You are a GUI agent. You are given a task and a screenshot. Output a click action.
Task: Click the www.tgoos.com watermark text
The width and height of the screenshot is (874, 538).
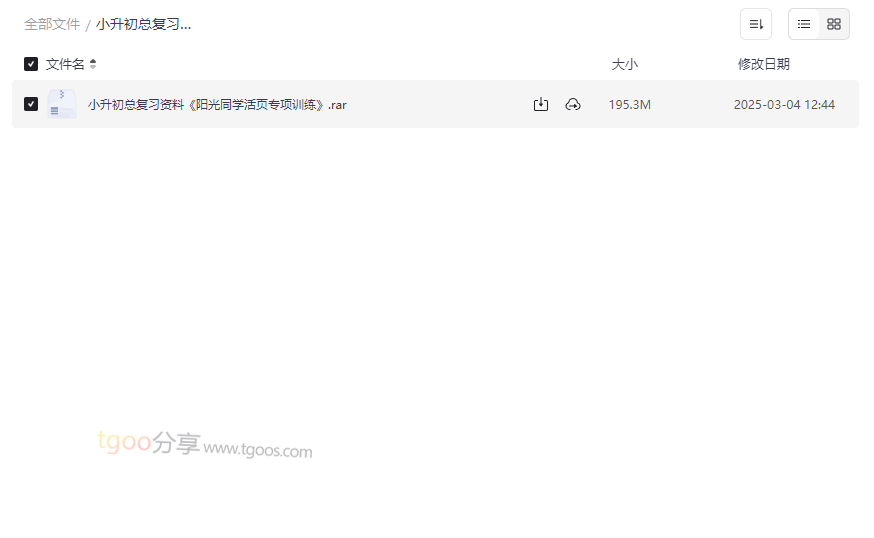[258, 449]
